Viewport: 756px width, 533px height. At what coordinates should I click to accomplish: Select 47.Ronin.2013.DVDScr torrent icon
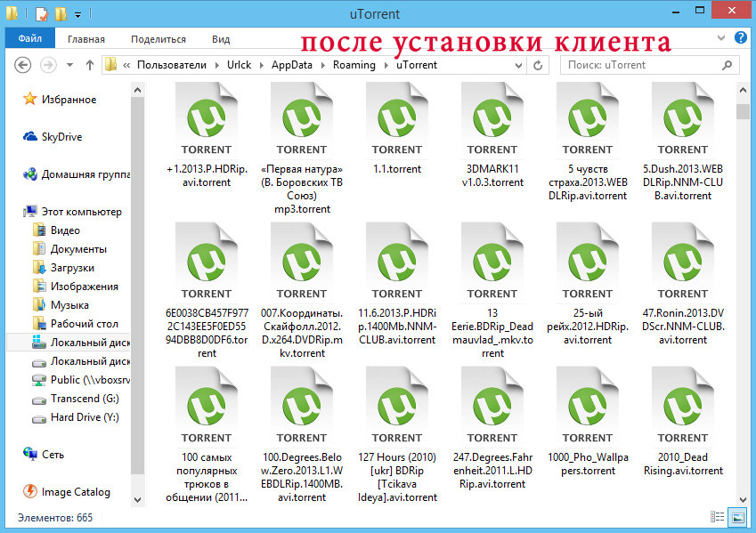point(683,262)
